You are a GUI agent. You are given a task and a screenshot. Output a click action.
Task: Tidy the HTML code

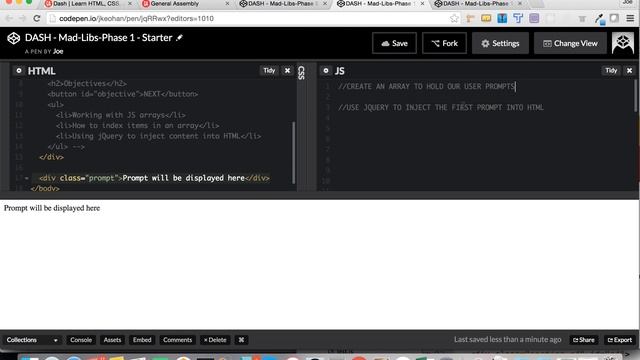269,71
